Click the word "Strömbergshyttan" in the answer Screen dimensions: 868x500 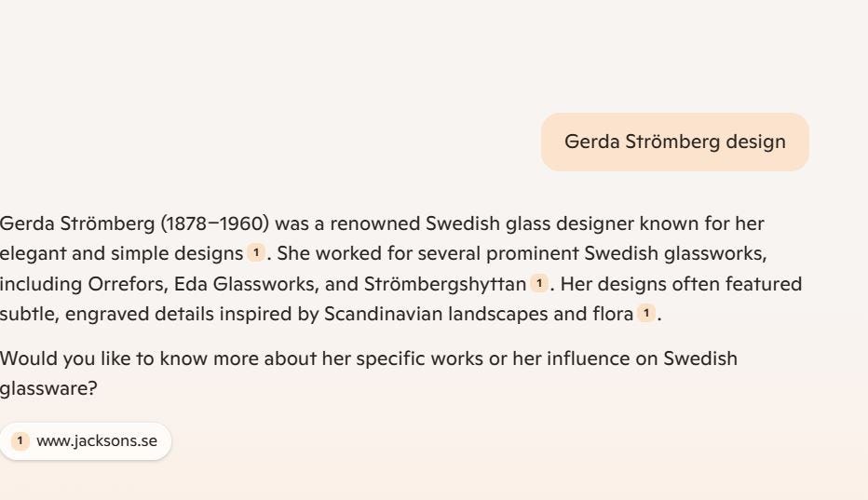coord(444,283)
